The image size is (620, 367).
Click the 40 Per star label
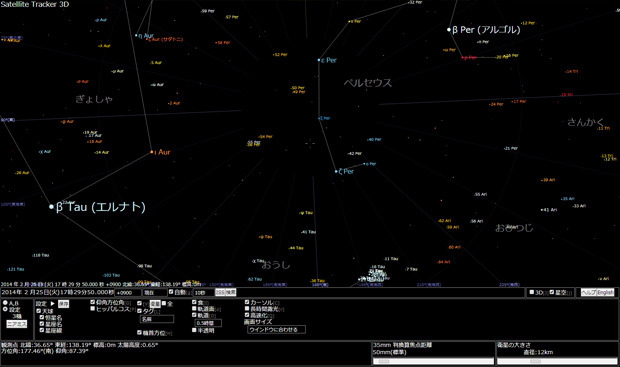coord(374,140)
